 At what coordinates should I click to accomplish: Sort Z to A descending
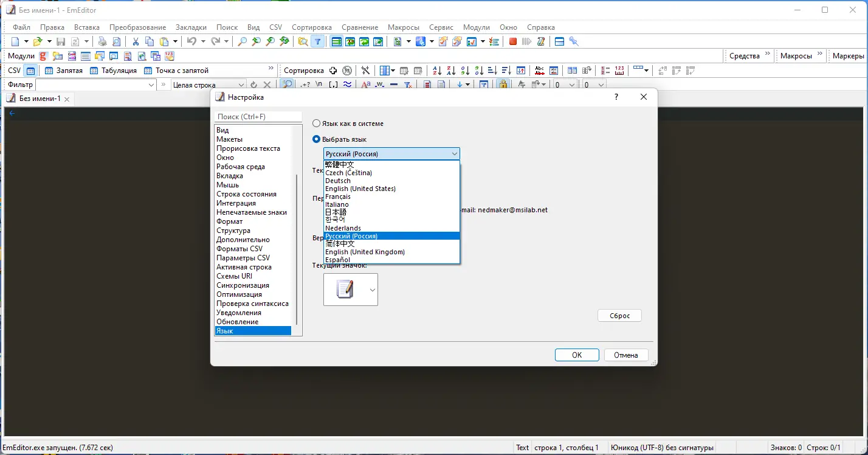point(451,71)
